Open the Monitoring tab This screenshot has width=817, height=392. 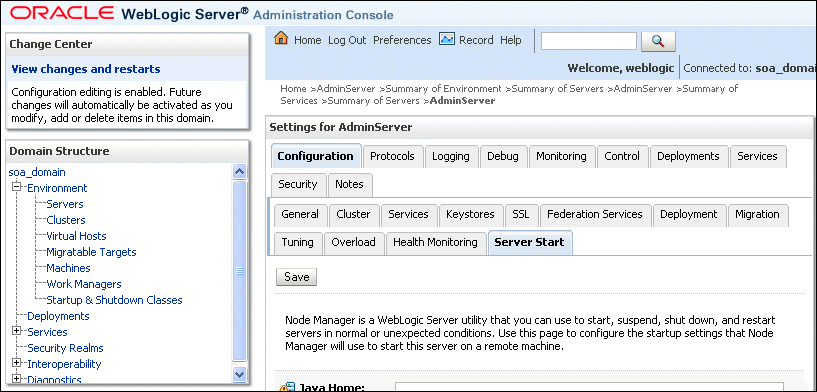pos(561,156)
